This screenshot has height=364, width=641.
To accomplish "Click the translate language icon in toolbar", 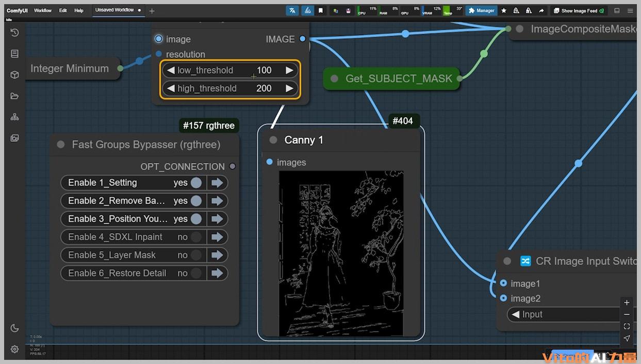I will tap(292, 10).
